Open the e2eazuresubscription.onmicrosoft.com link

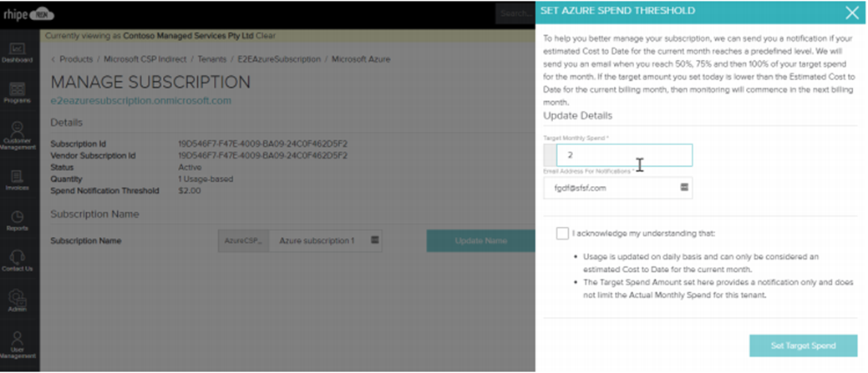(x=141, y=101)
